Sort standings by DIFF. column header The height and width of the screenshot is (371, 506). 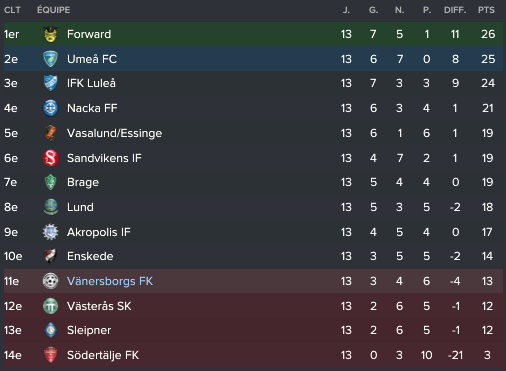click(x=455, y=10)
